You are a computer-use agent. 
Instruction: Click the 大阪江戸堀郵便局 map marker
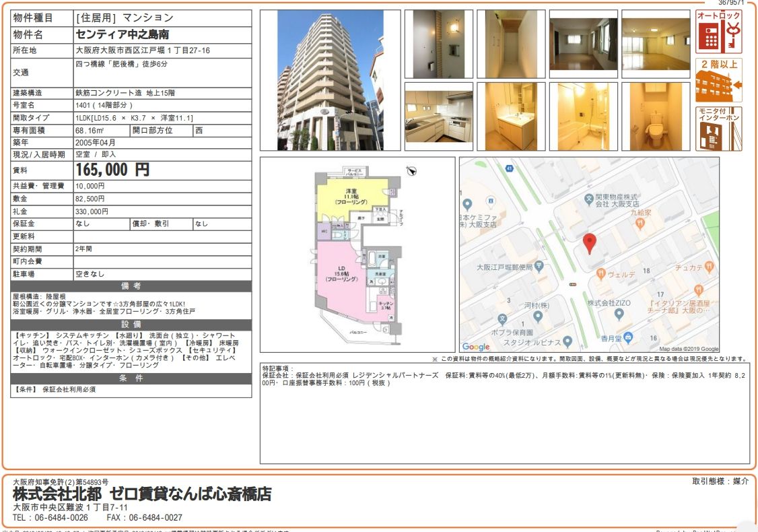coord(539,266)
